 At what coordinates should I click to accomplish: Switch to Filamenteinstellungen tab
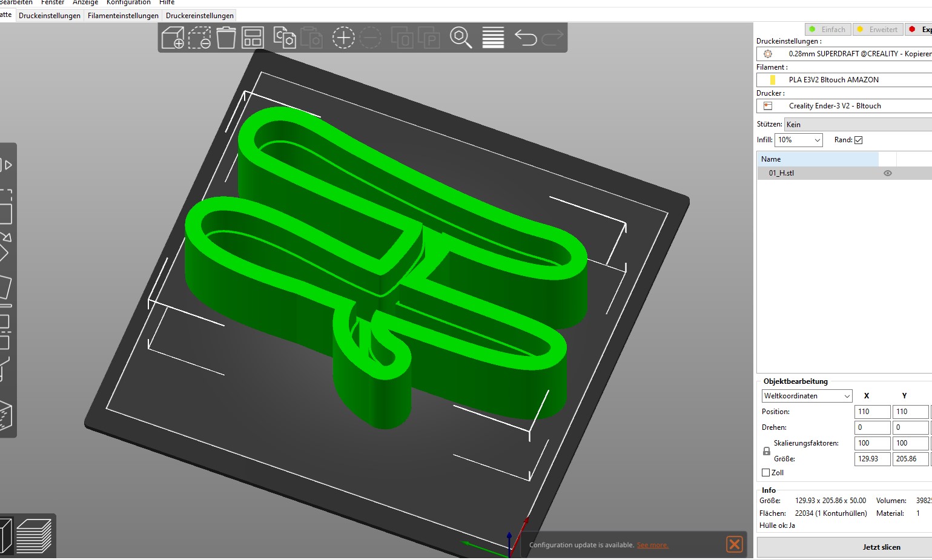123,16
